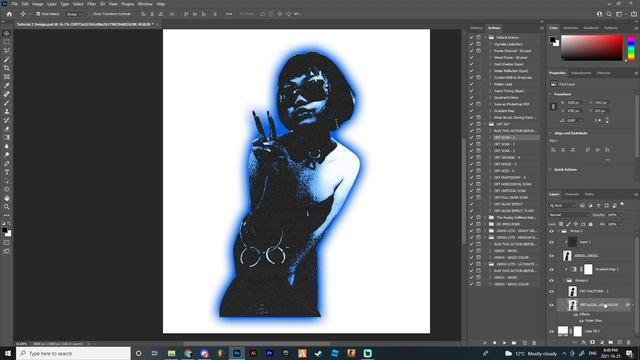Select the Rectangular Marquee tool

(7, 42)
